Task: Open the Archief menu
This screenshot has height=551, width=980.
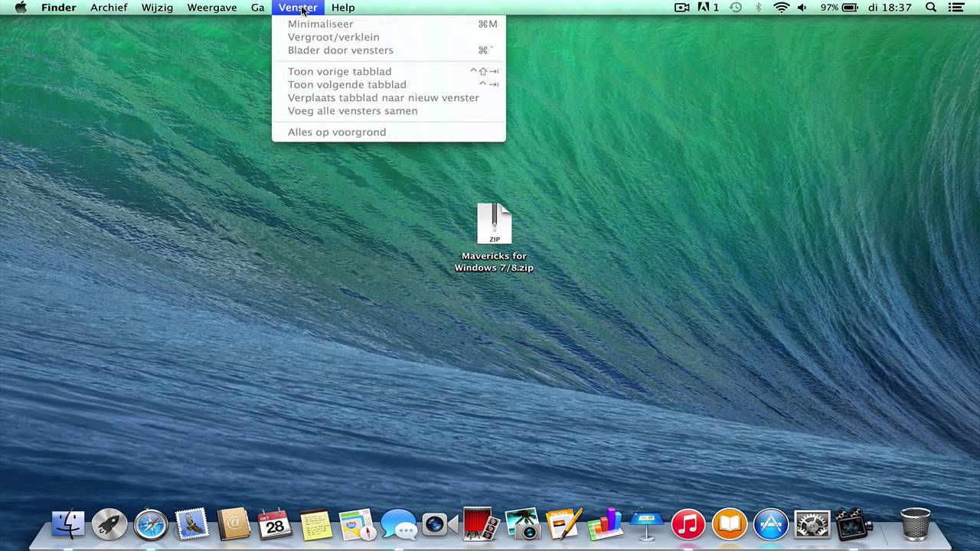Action: 109,8
